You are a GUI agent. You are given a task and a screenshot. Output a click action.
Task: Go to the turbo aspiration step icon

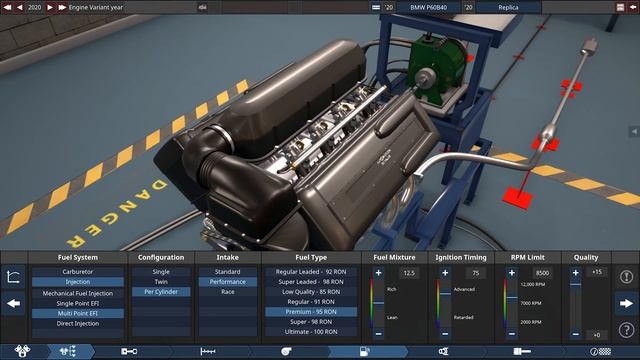[286, 351]
